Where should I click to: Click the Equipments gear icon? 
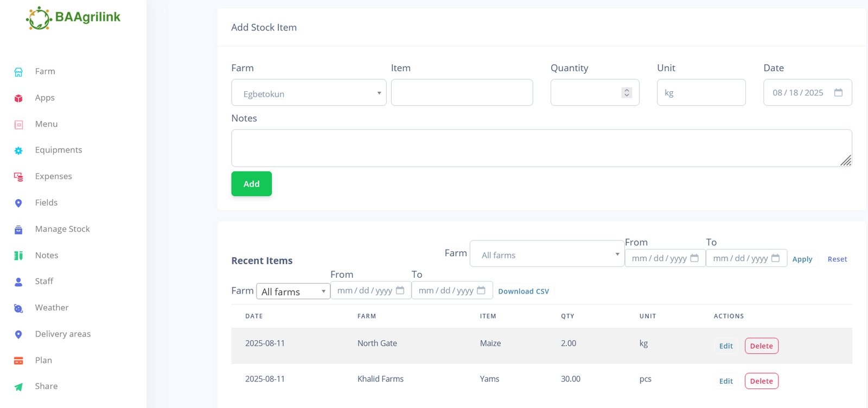tap(18, 151)
